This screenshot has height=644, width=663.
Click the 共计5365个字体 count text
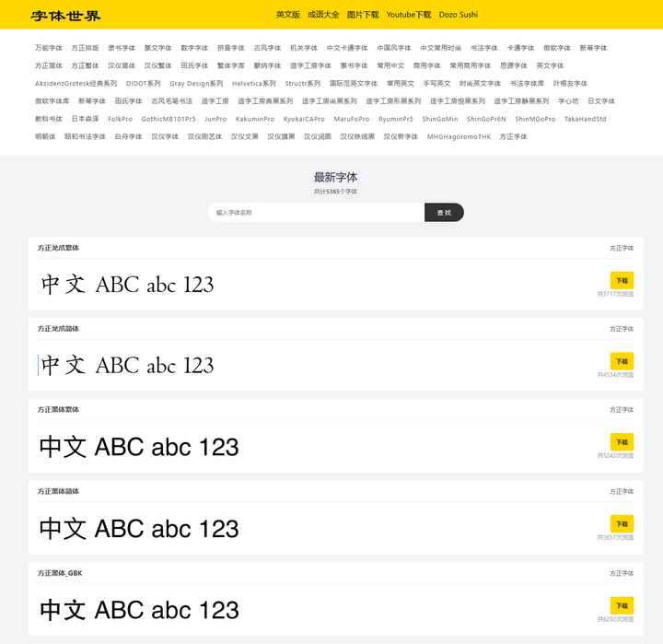click(335, 192)
